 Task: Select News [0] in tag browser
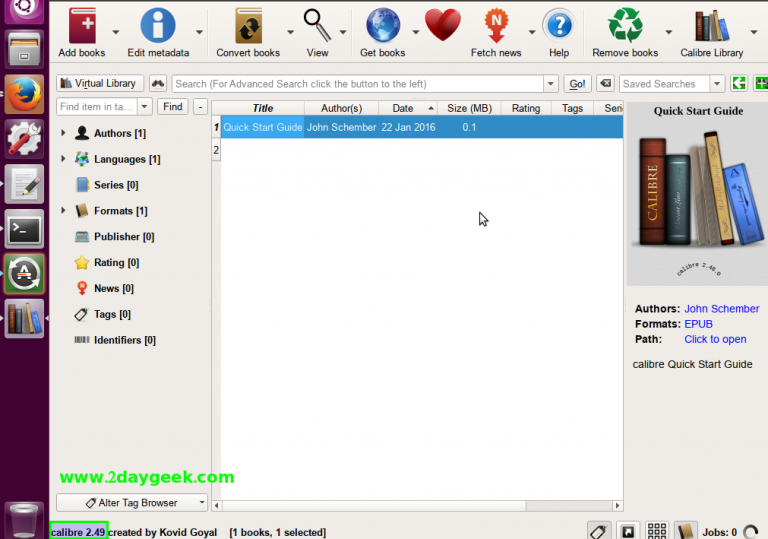click(114, 288)
